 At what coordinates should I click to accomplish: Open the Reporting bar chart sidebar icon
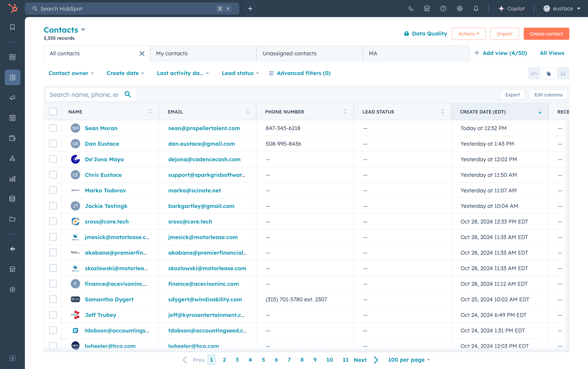point(12,179)
